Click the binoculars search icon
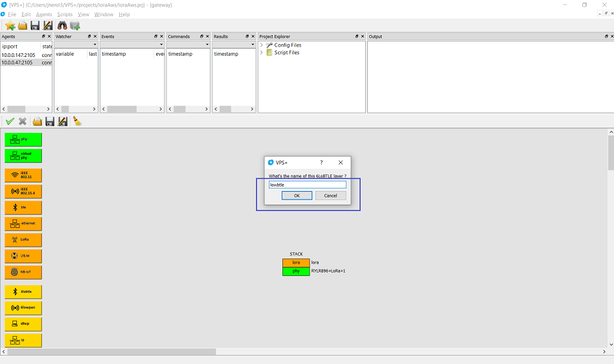Viewport: 614px width, 364px height. (x=63, y=25)
